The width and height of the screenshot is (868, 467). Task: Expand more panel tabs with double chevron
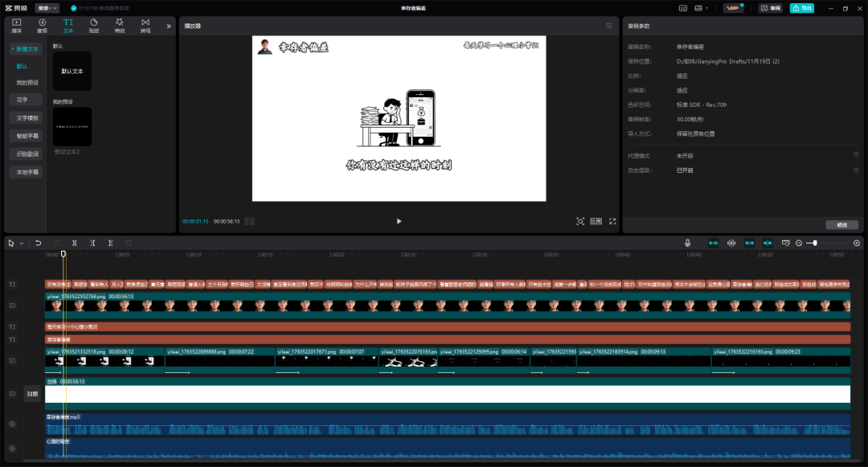(169, 26)
